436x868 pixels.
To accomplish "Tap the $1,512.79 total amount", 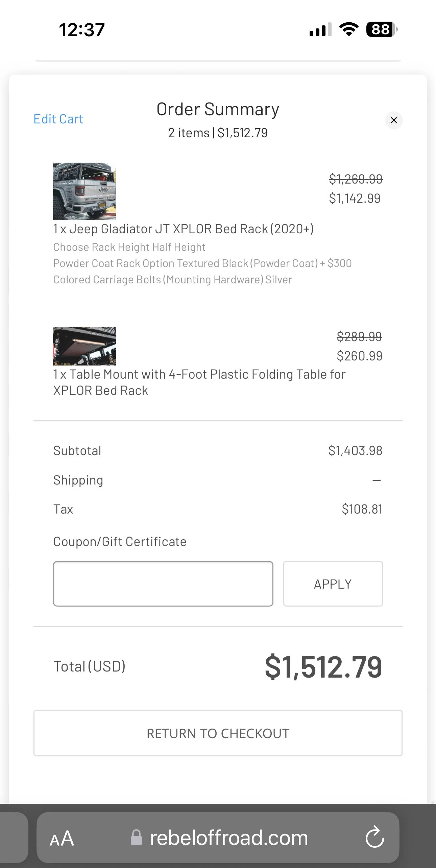I will [x=323, y=666].
